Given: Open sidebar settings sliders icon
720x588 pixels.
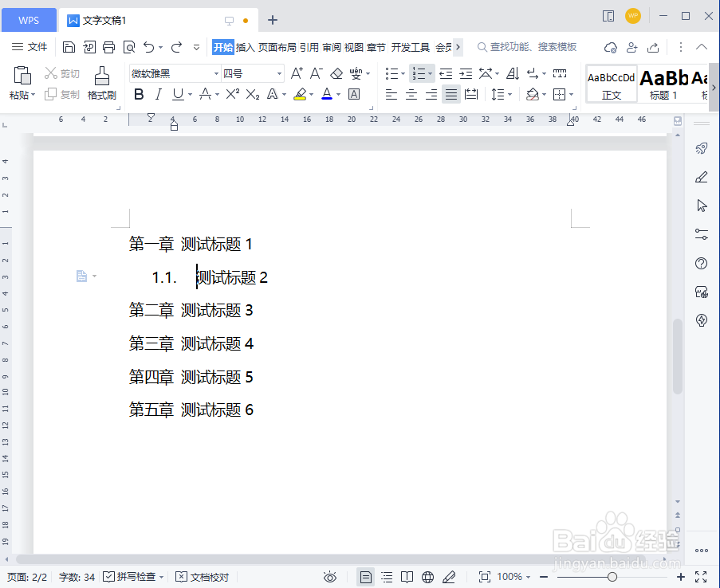Looking at the screenshot, I should tap(701, 234).
